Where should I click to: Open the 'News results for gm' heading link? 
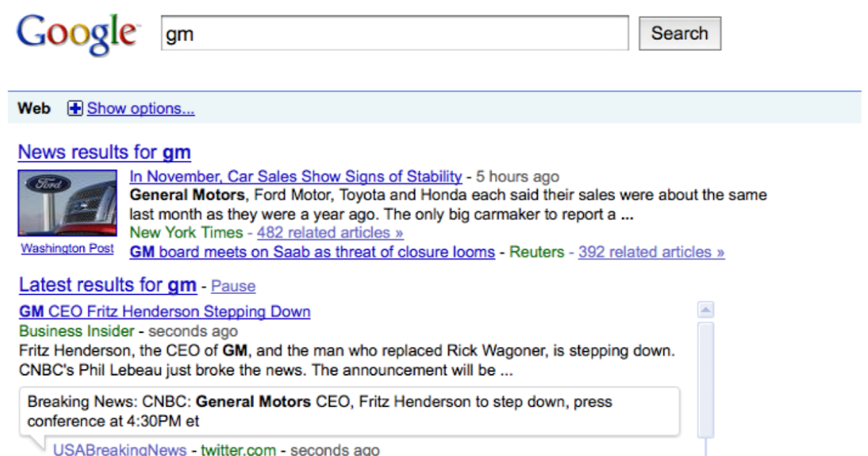[104, 152]
